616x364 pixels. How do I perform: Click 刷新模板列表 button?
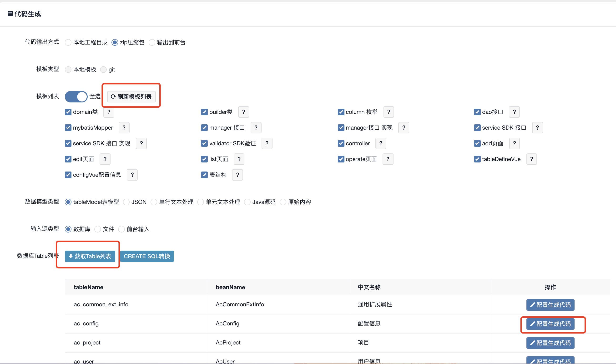click(x=131, y=96)
